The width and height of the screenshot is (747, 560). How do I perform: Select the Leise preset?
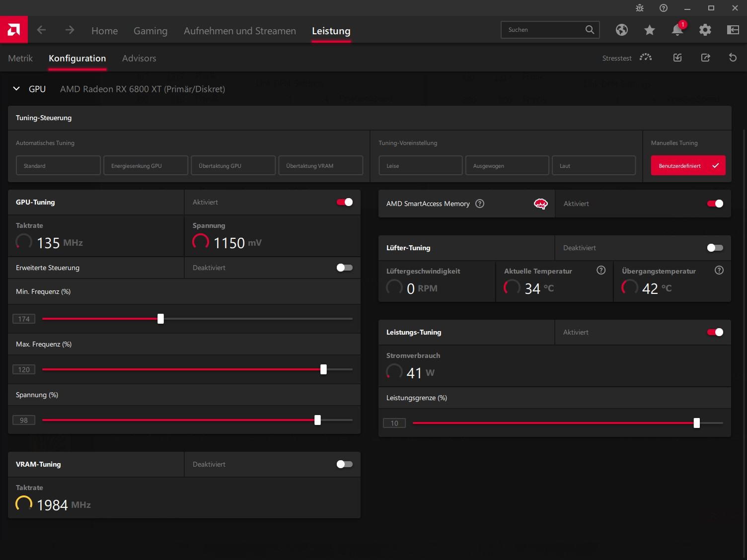pyautogui.click(x=421, y=165)
